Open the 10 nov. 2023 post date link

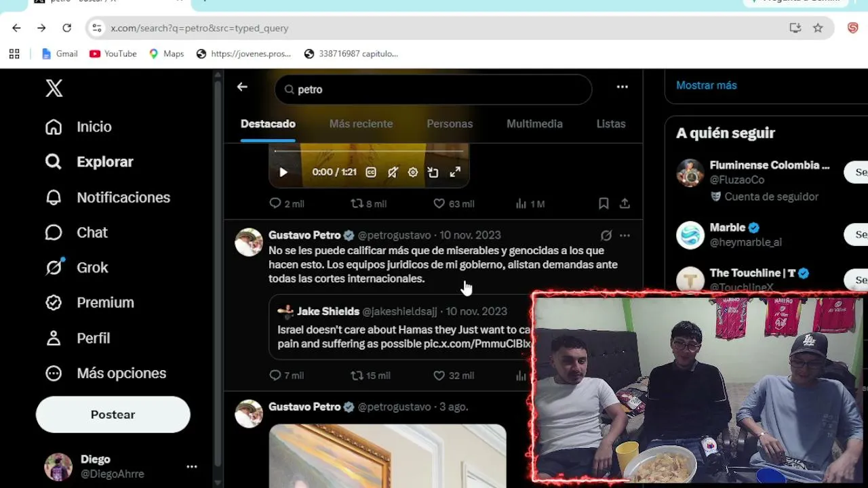[470, 235]
